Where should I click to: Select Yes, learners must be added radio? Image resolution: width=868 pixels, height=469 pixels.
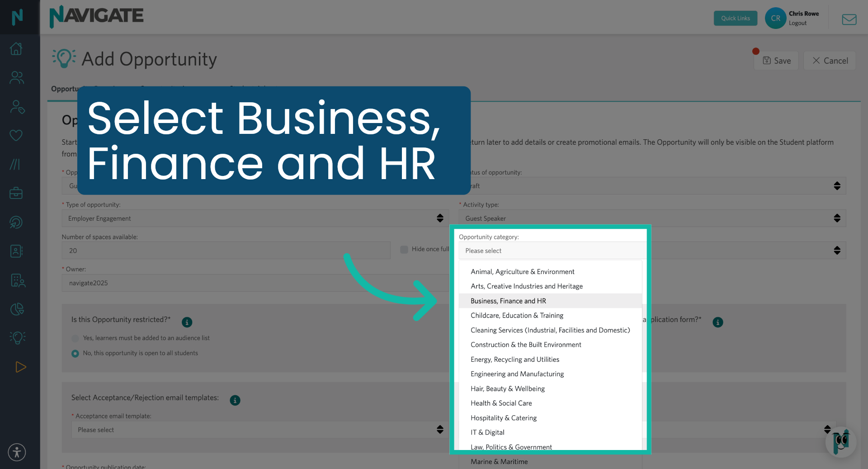tap(75, 338)
